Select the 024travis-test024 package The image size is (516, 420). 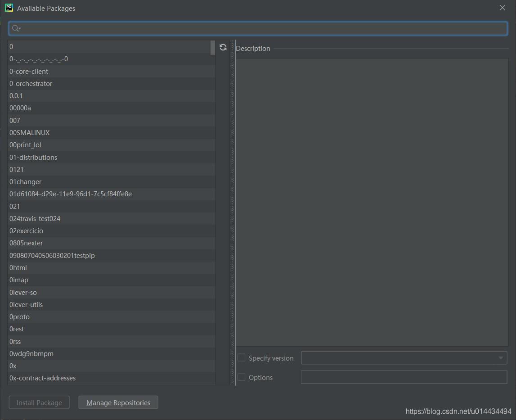tap(112, 219)
